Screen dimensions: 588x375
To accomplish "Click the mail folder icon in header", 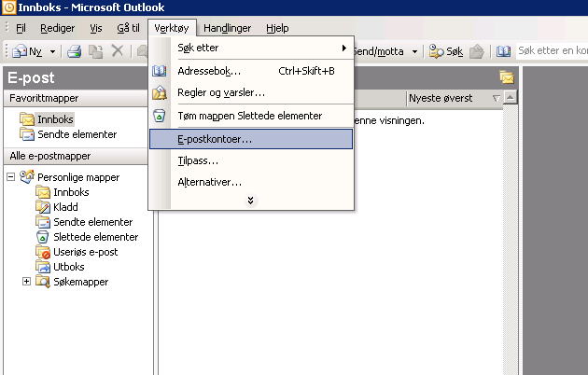I will tap(507, 77).
